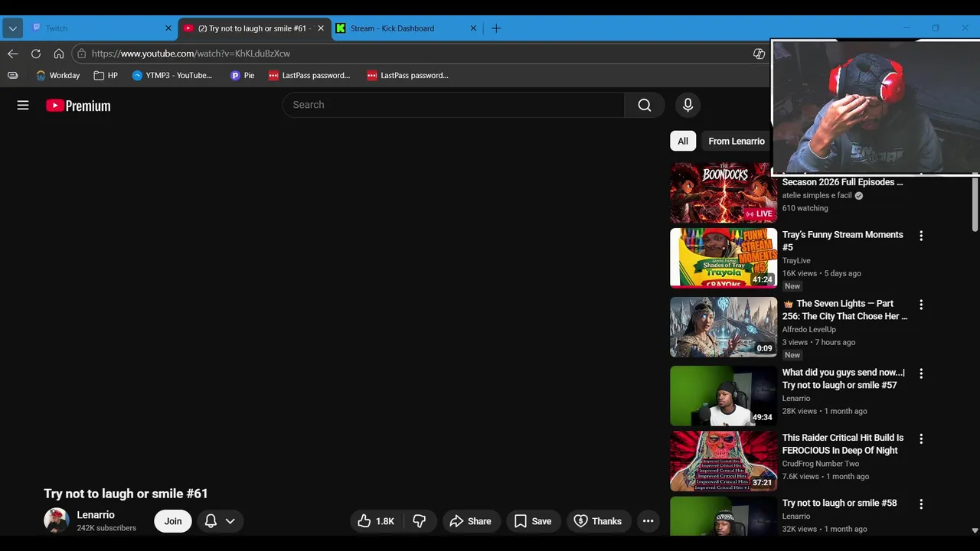Viewport: 980px width, 551px height.
Task: Open a new browser tab
Action: point(496,28)
